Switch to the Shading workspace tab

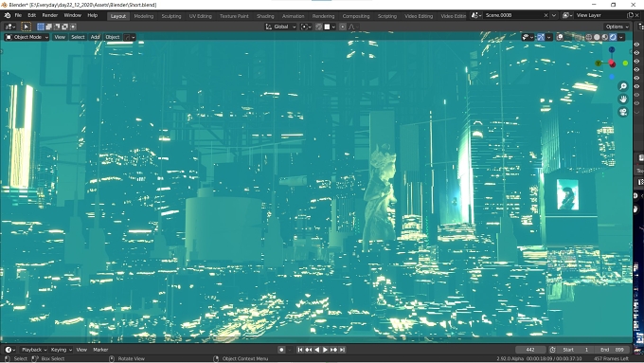coord(265,16)
